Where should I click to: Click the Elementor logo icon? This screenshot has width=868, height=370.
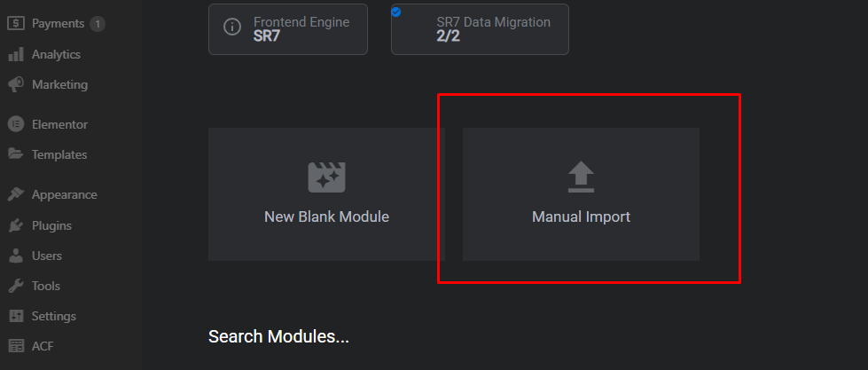pyautogui.click(x=15, y=124)
